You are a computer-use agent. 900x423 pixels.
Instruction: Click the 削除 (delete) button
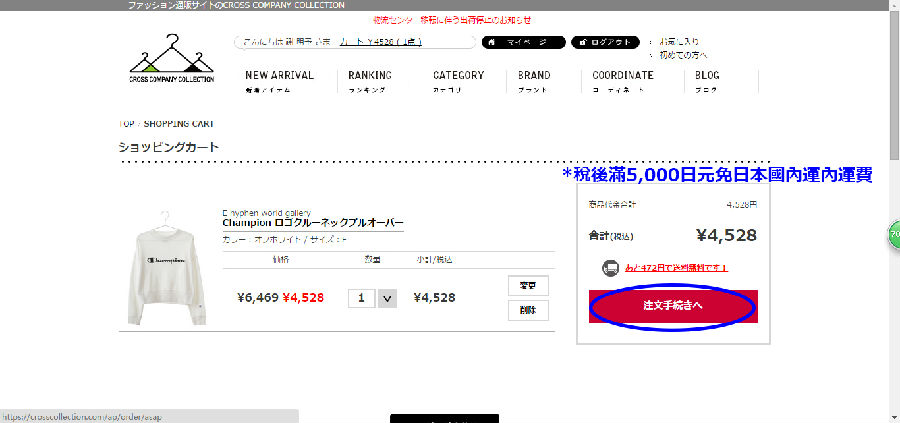click(x=528, y=310)
